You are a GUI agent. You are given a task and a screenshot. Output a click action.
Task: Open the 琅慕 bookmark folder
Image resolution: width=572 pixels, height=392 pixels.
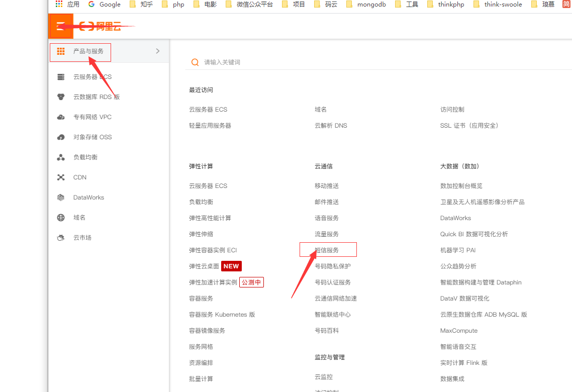(x=543, y=5)
